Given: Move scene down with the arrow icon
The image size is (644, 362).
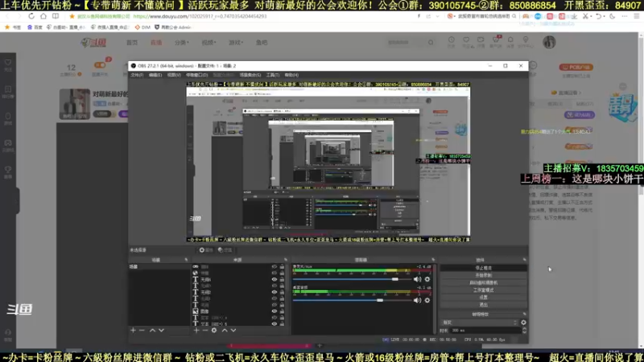Looking at the screenshot, I should pyautogui.click(x=162, y=331).
